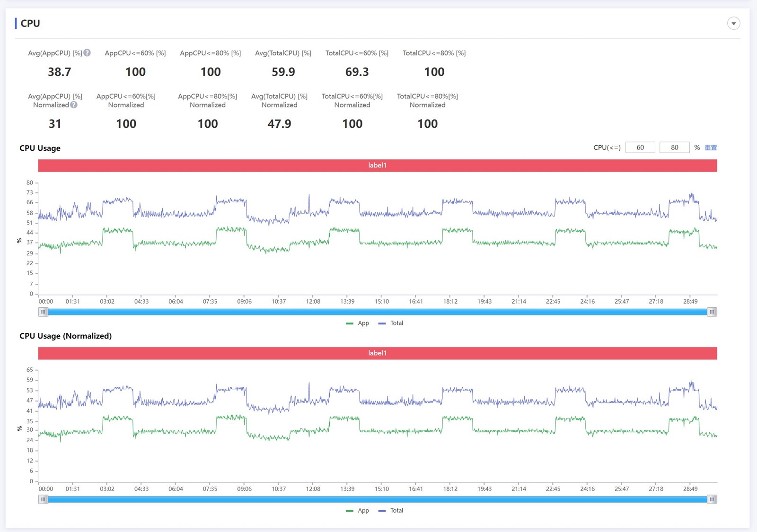The image size is (757, 532).
Task: Click label1 bar above CPU Usage chart
Action: 377,166
